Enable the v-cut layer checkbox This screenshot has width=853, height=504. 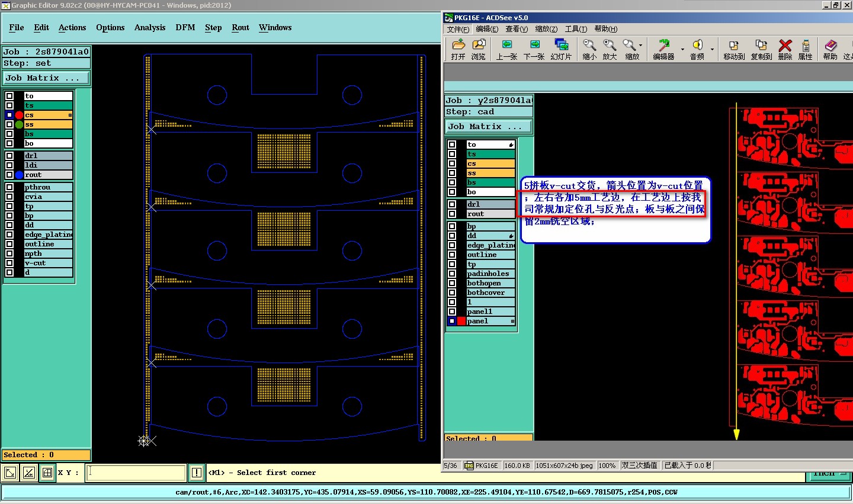point(9,263)
